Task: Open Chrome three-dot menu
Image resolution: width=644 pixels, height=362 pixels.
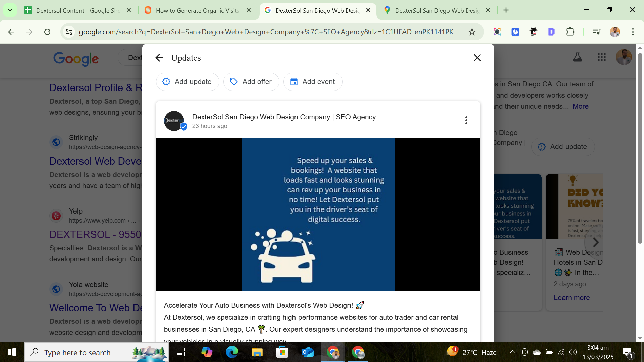Action: 633,32
